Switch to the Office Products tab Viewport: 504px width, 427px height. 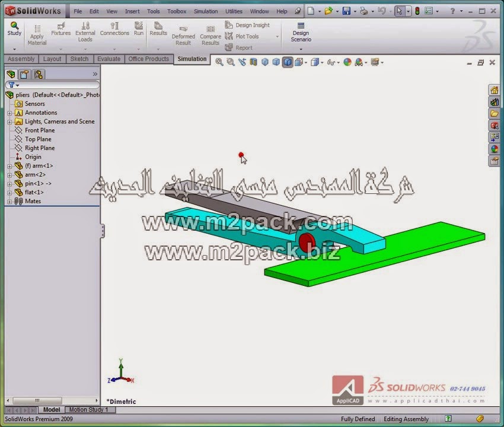click(x=148, y=59)
